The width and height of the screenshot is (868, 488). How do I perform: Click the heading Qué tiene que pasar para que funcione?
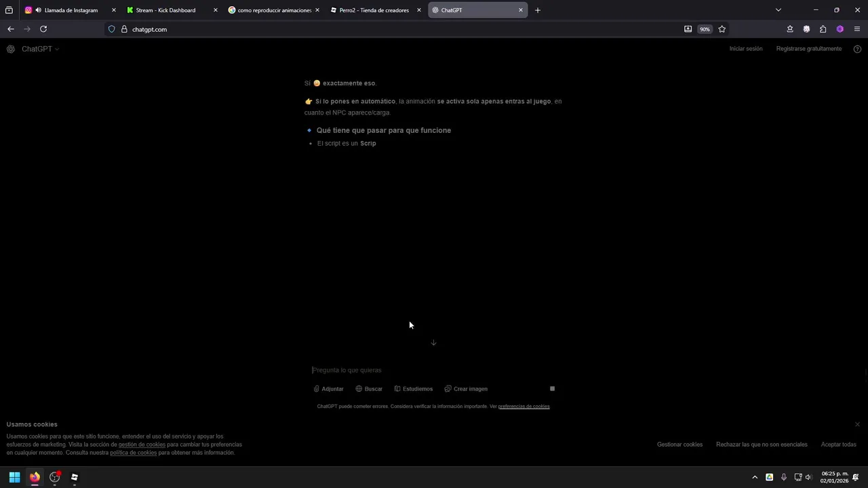(384, 130)
